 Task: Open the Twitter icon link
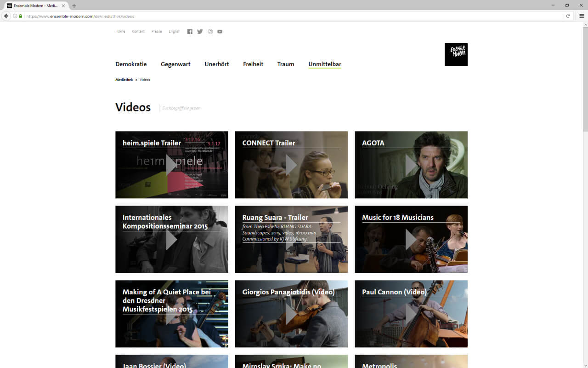(200, 32)
